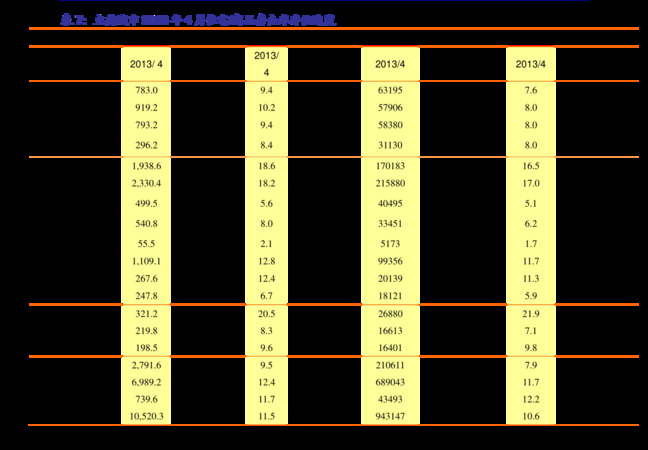Screen dimensions: 648x450
Task: Click the 16401 cell
Action: [390, 348]
